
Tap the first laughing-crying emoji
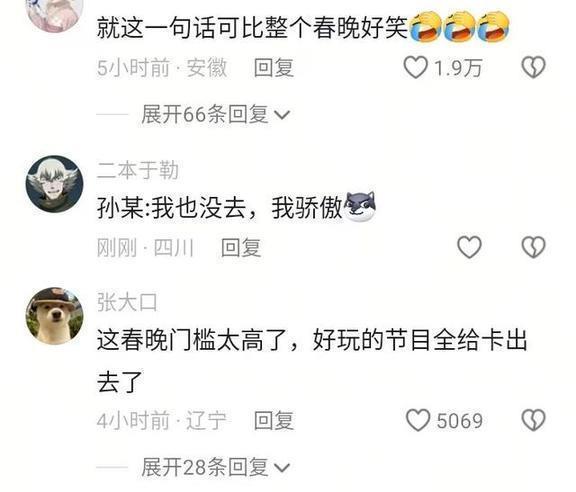425,26
